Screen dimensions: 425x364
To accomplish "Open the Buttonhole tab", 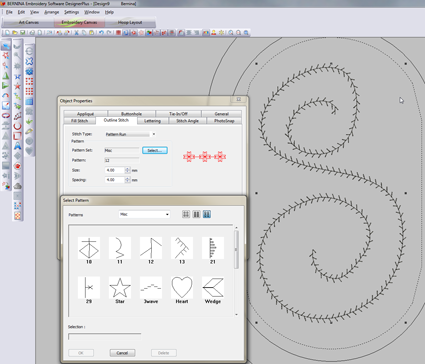I will pos(131,114).
